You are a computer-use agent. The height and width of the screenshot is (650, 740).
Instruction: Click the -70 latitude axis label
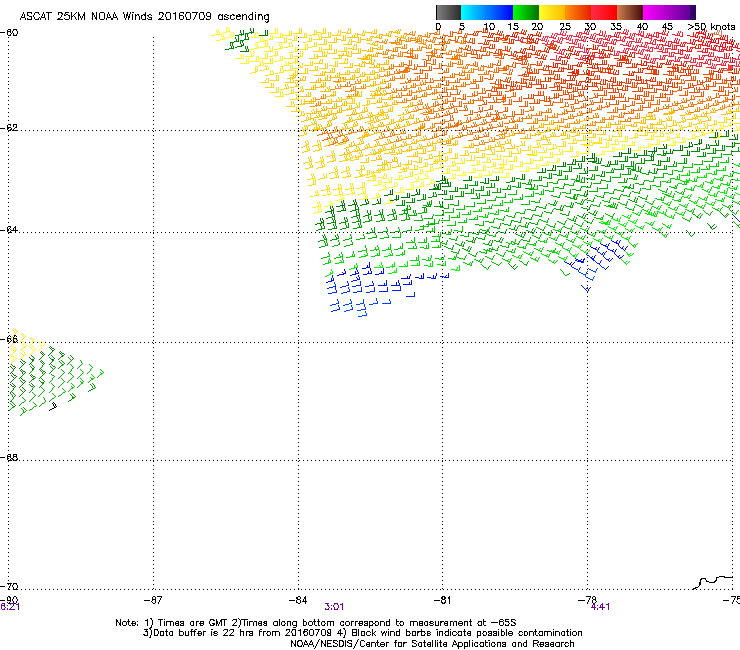tap(9, 586)
